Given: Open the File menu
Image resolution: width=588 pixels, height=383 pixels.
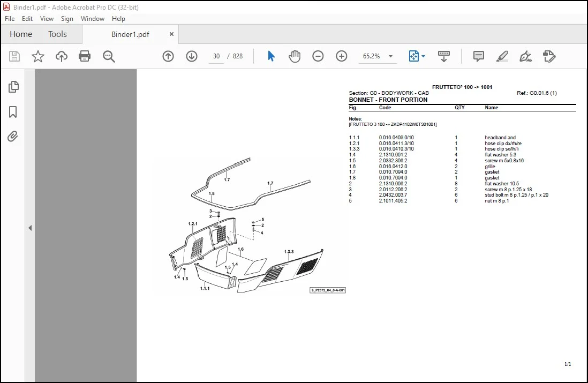Looking at the screenshot, I should 10,19.
